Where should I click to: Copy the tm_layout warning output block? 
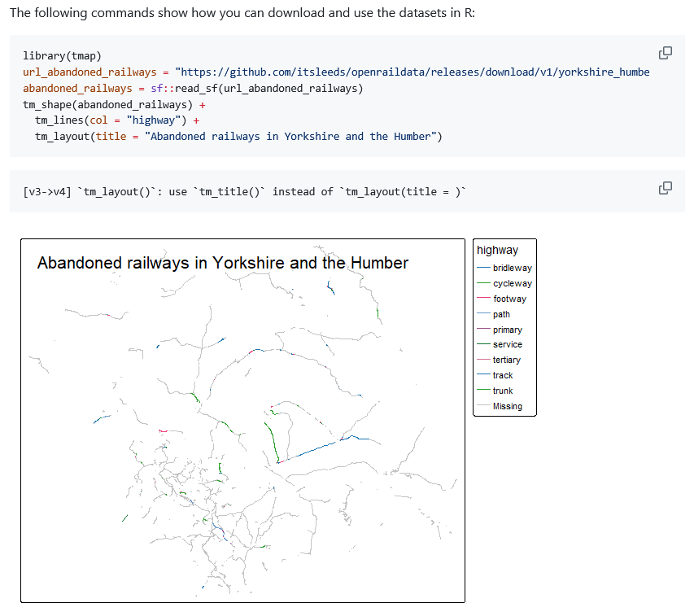[x=665, y=188]
